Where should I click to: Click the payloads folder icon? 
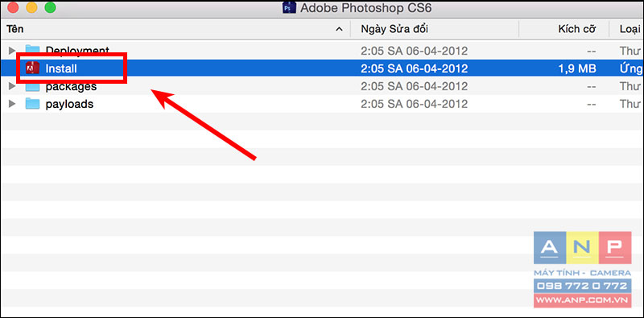tap(32, 104)
